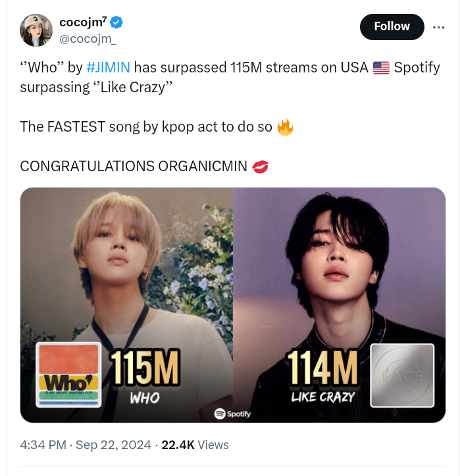
Task: Open the cocojm profile avatar
Action: pos(36,30)
